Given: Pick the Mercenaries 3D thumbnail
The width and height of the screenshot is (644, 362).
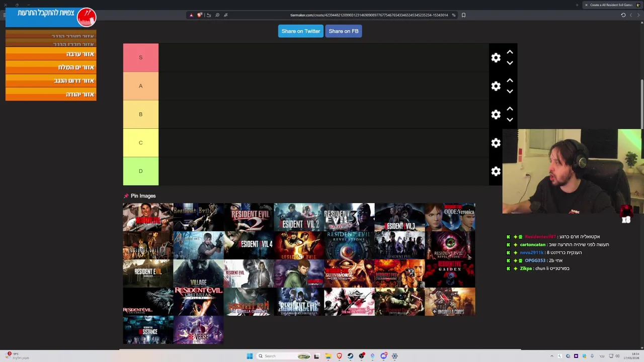Looking at the screenshot, I should pos(349,302).
